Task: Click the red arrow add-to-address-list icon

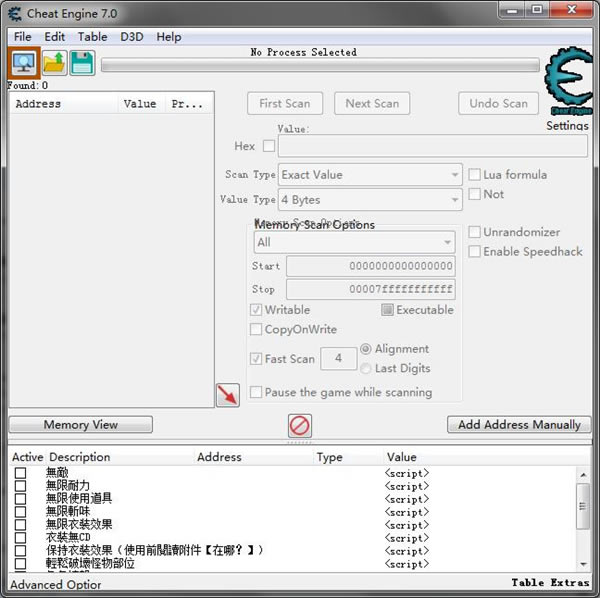Action: (x=228, y=395)
